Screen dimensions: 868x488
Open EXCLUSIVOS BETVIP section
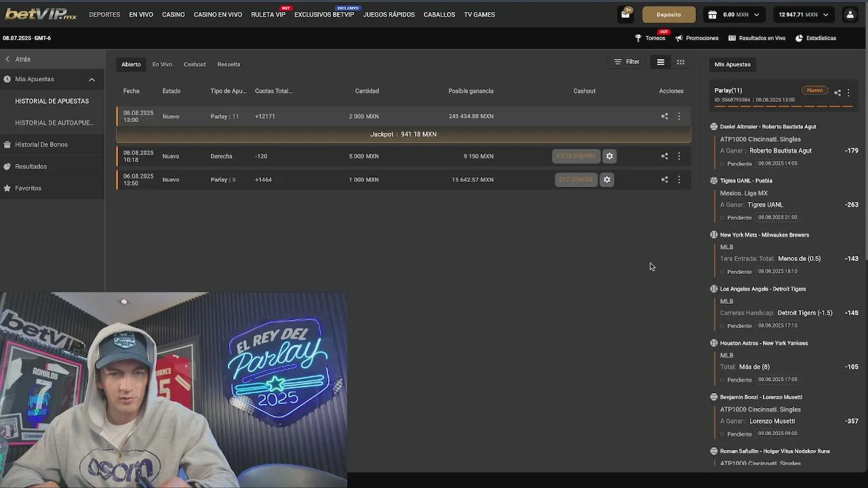coord(324,14)
